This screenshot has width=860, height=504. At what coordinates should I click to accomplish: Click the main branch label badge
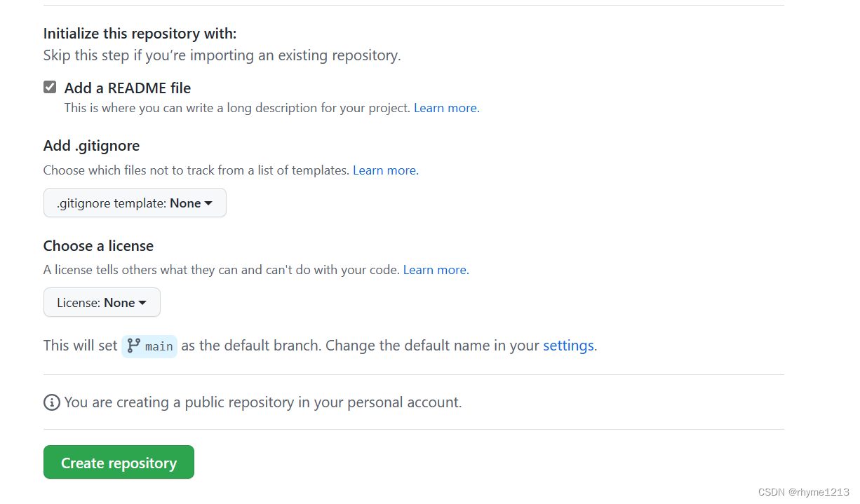point(149,346)
